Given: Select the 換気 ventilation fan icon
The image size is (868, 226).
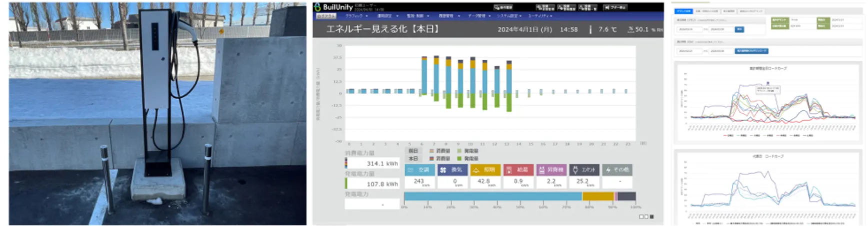Looking at the screenshot, I should (x=443, y=170).
